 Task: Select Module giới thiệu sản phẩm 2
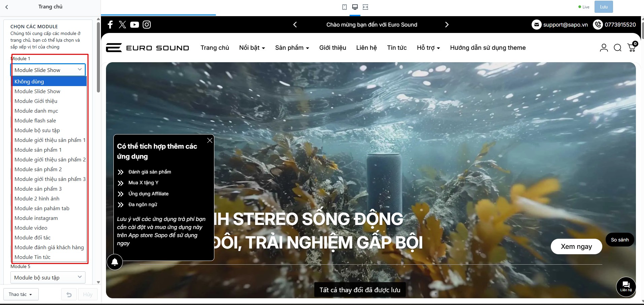pos(49,159)
